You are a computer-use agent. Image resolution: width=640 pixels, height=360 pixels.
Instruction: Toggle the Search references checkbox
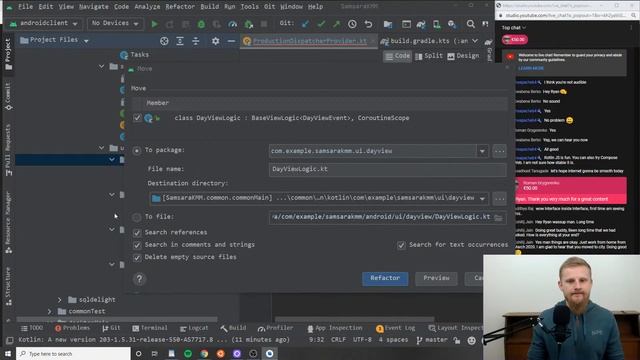(137, 233)
